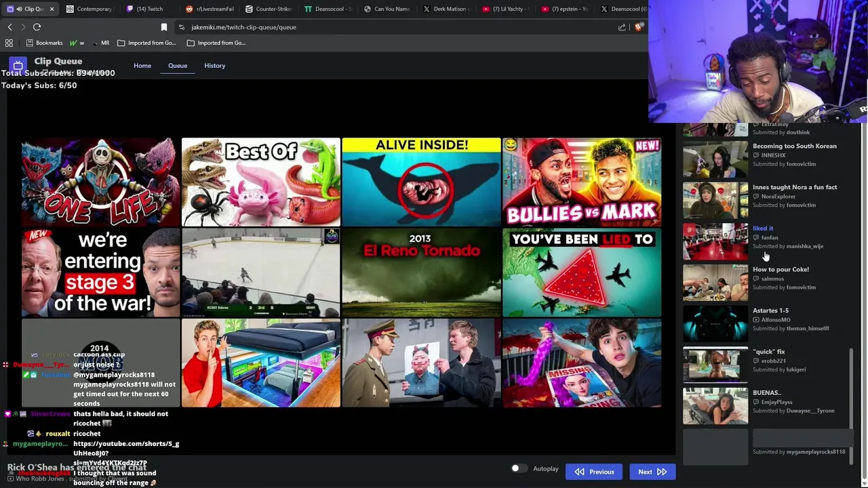Click the Twitch icon next to INNESHX
The height and width of the screenshot is (488, 868).
click(756, 155)
